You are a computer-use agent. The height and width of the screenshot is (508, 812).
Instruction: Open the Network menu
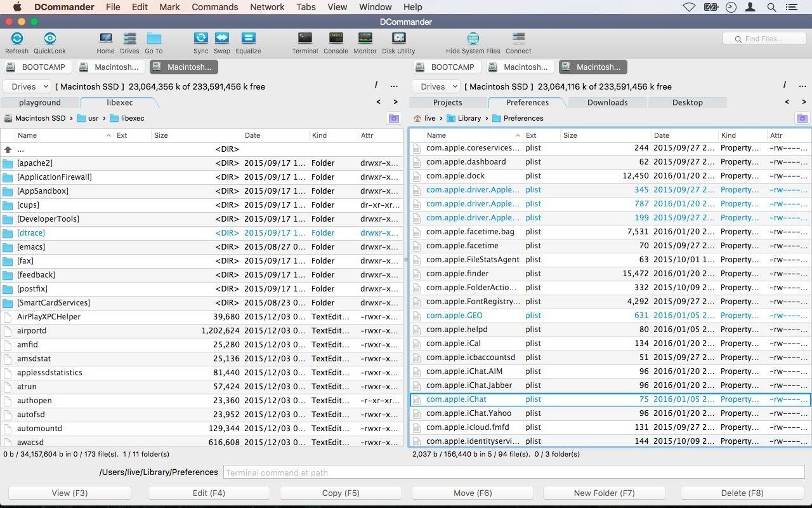pos(267,7)
